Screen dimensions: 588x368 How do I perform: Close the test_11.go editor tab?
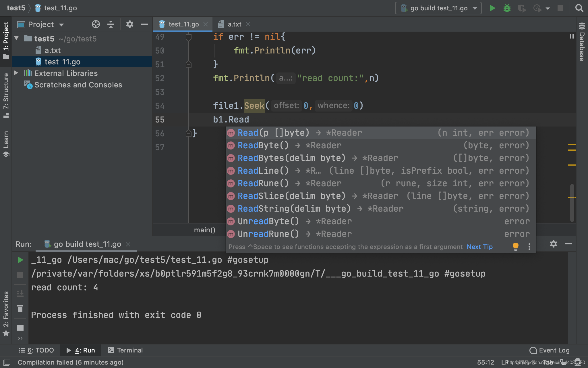click(x=206, y=24)
